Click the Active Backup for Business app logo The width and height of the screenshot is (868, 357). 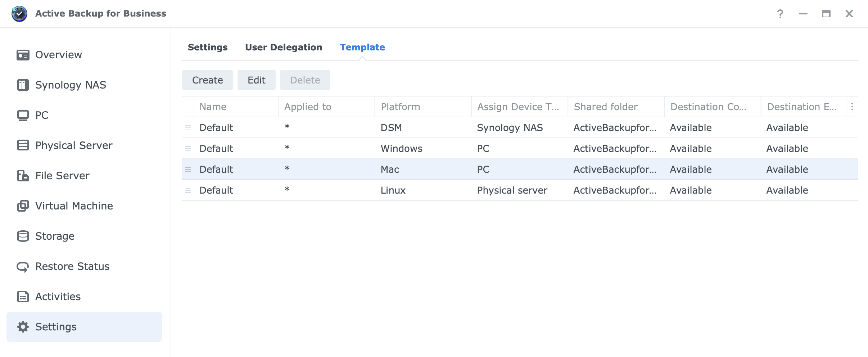click(19, 14)
